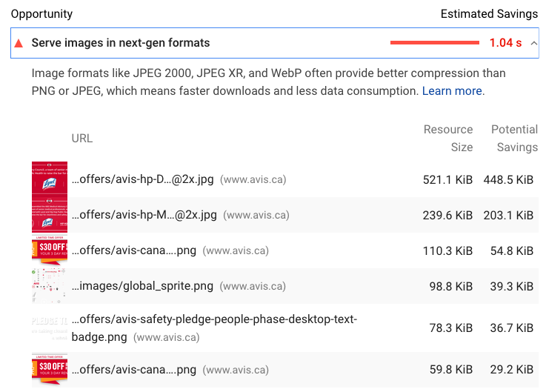The height and width of the screenshot is (392, 546).
Task: Click the red warning triangle icon
Action: [x=19, y=43]
